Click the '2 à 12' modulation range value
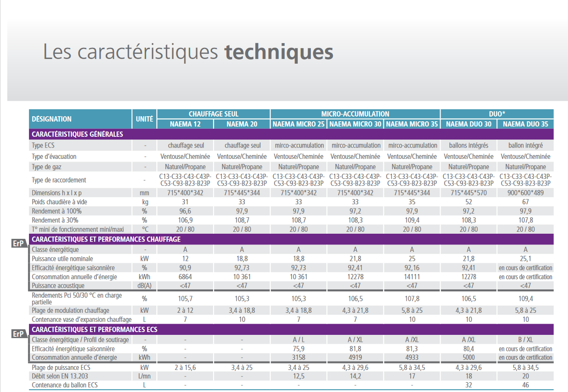The width and height of the screenshot is (568, 392). point(185,310)
